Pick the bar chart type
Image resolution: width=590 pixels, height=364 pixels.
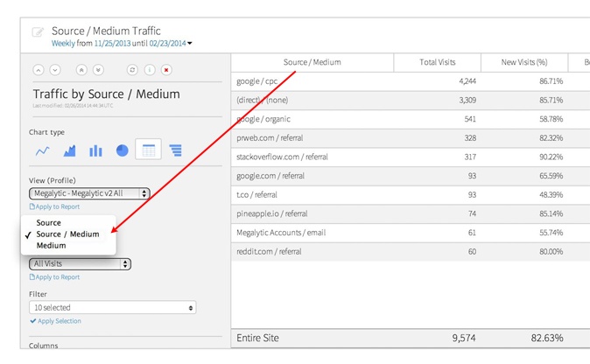(x=95, y=150)
